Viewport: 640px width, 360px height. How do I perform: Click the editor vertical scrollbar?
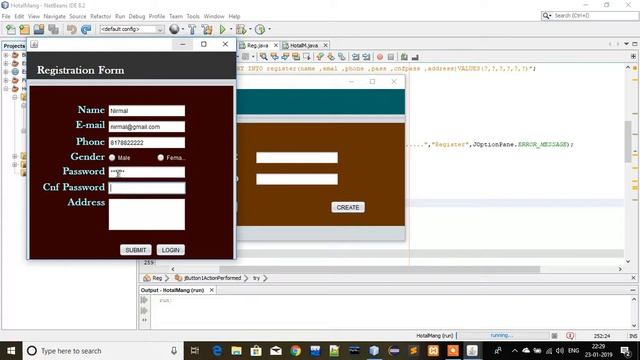[628, 142]
